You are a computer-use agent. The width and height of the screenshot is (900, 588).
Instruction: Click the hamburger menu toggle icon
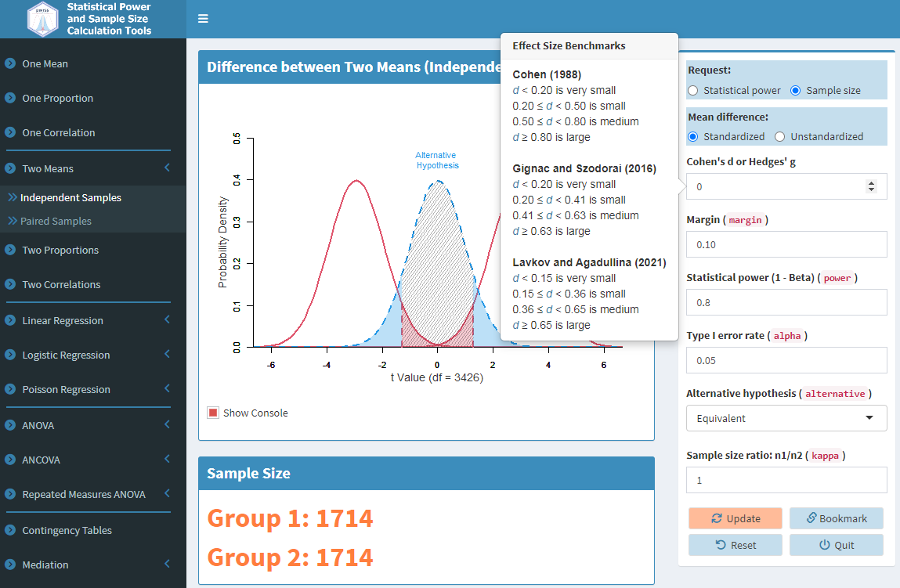(203, 19)
